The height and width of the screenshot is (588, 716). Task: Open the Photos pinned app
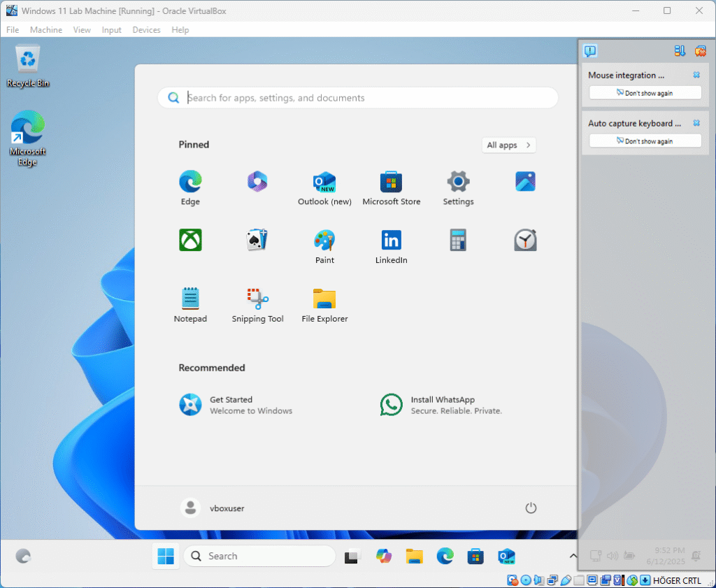point(525,182)
